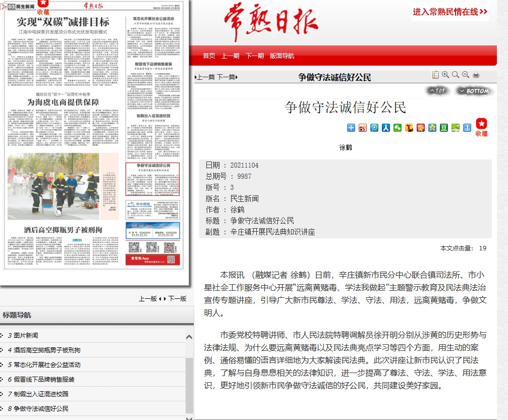Screen dimensions: 508x420
Task: Open 进入常熟民情在线 link
Action: tap(450, 12)
